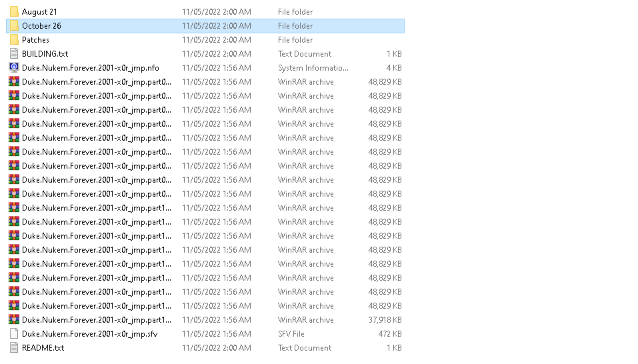Select the "Patches" folder name

(x=35, y=40)
